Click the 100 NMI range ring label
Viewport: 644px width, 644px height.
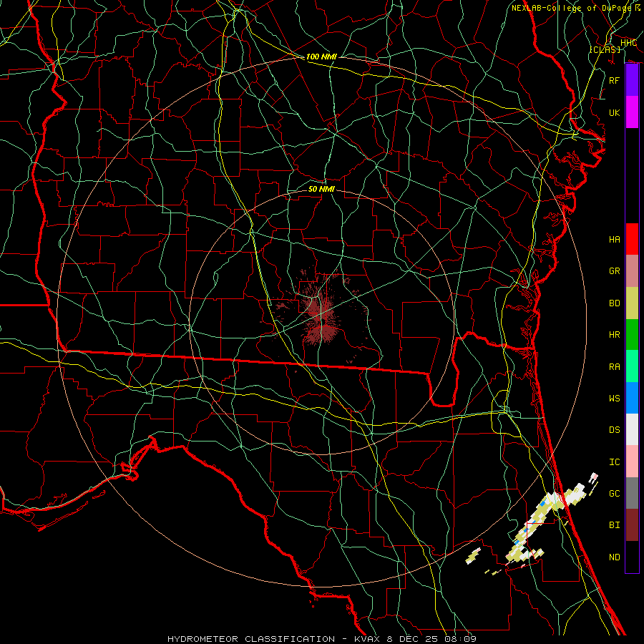pyautogui.click(x=321, y=57)
